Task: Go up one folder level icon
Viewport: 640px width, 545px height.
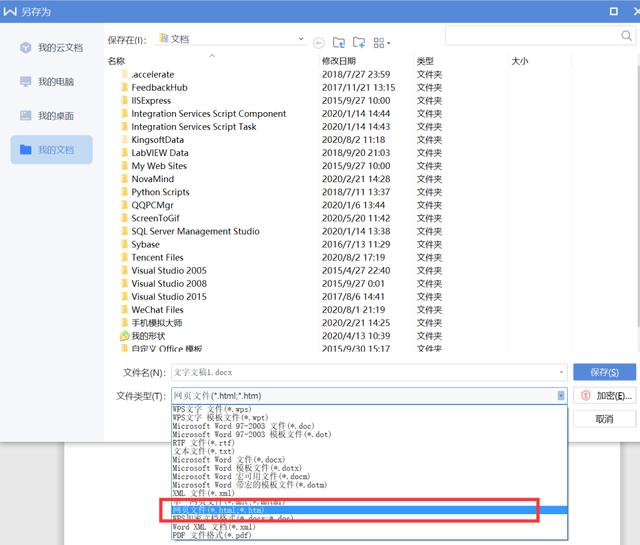Action: [338, 42]
